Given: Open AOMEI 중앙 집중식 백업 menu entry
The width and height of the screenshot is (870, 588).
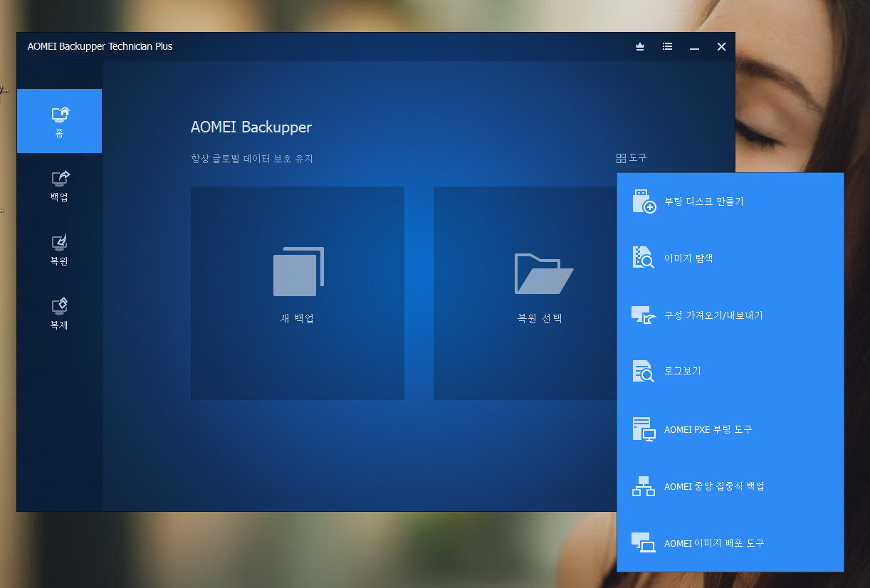Looking at the screenshot, I should pos(730,486).
